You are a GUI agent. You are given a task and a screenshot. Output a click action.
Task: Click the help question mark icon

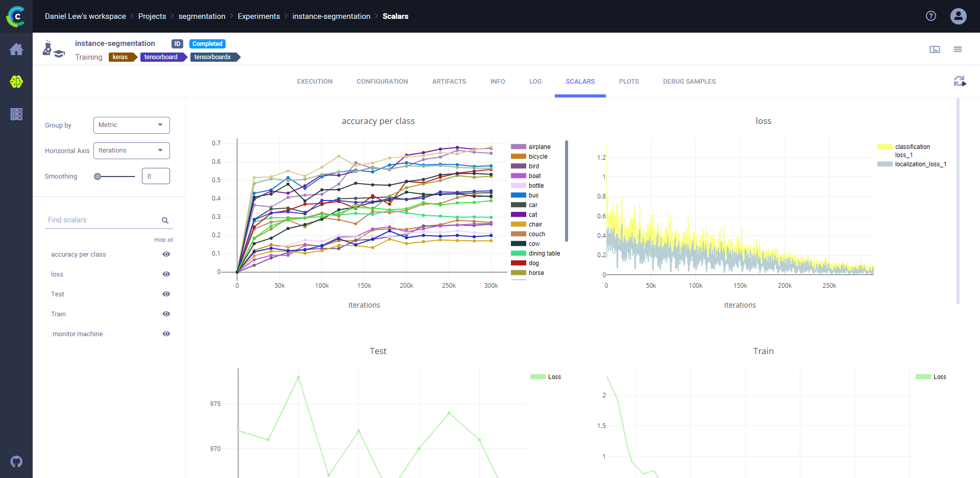[x=931, y=16]
